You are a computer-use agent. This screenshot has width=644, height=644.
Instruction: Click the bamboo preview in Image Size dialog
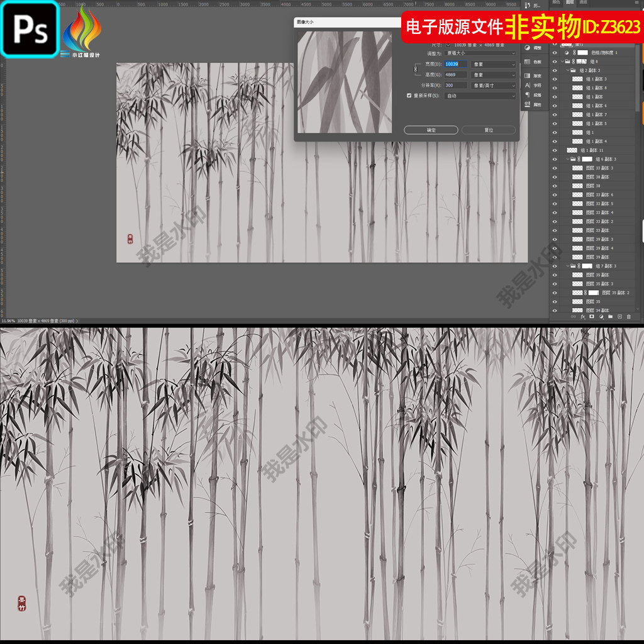(345, 82)
